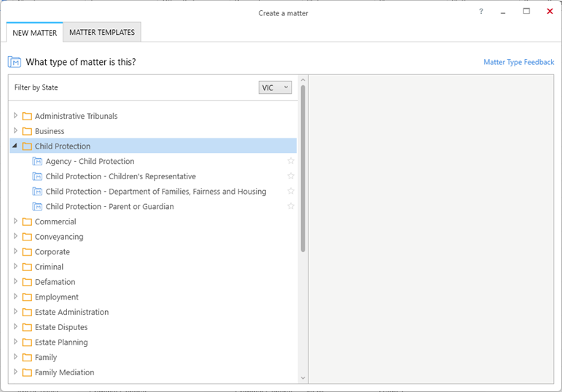Image resolution: width=562 pixels, height=392 pixels.
Task: Click the Family Mediation folder icon
Action: (x=27, y=372)
